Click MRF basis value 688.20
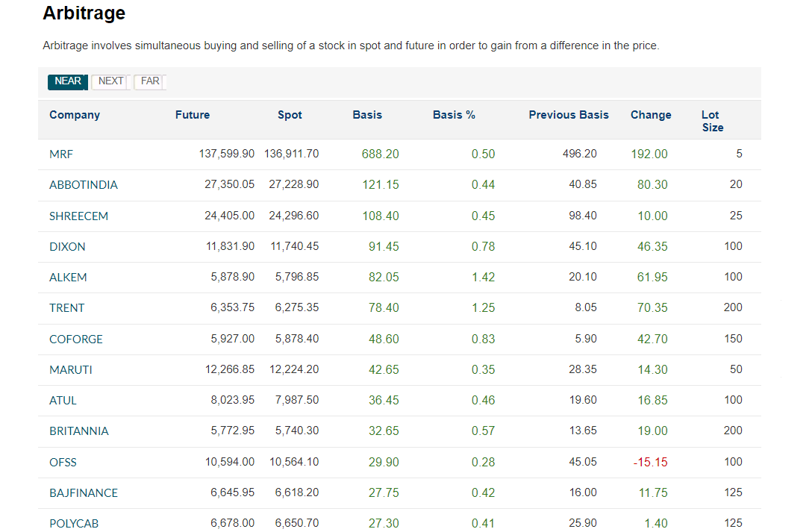 click(x=380, y=154)
